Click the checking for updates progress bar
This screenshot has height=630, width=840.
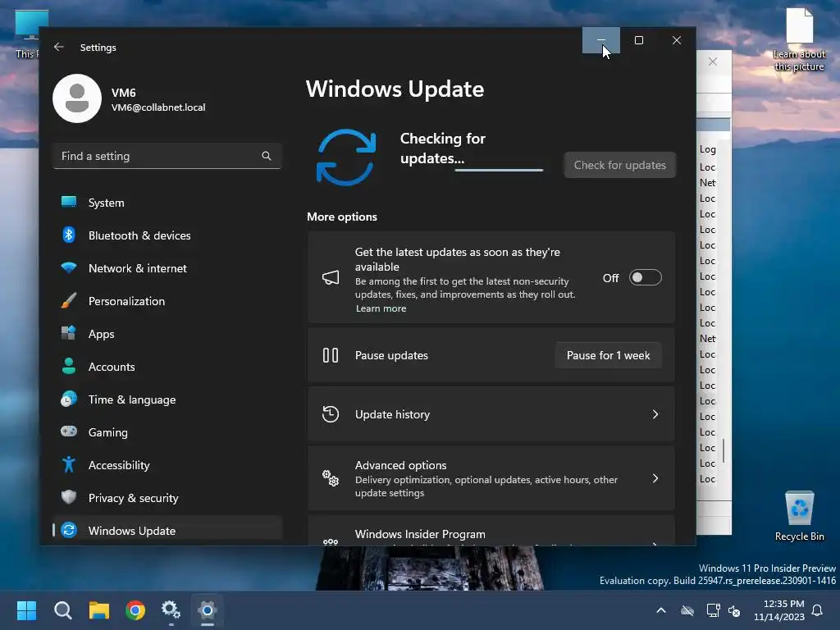[x=499, y=170]
